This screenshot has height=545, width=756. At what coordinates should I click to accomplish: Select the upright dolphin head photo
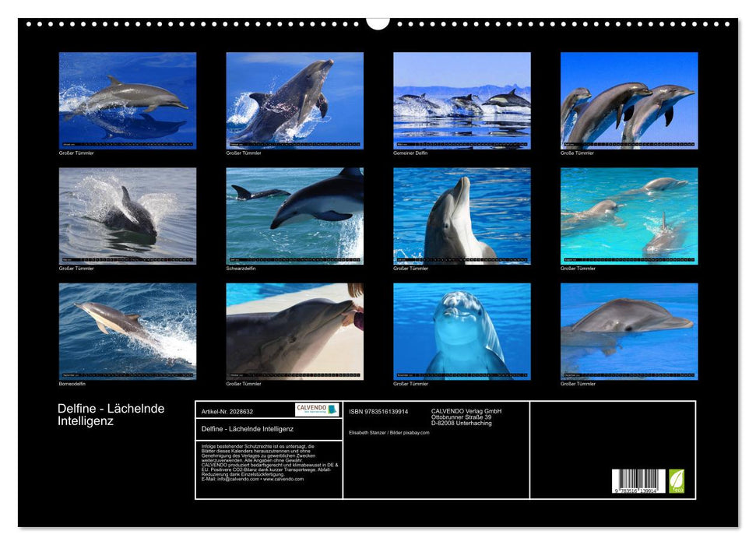pos(462,216)
